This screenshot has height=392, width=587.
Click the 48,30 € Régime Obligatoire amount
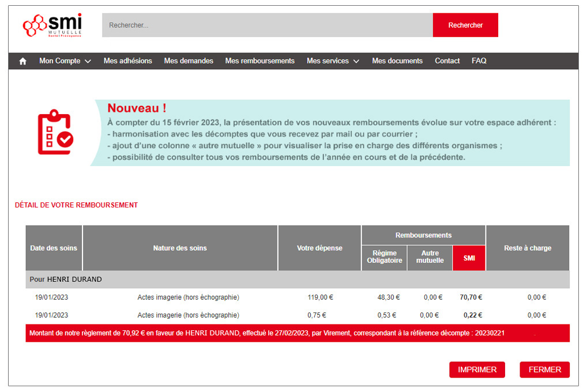[x=389, y=297]
